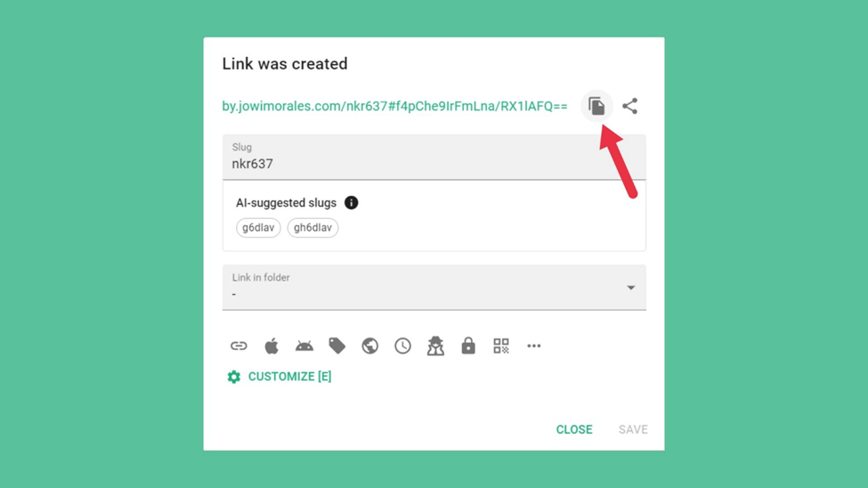Open the share link icon
868x488 pixels.
click(x=630, y=106)
